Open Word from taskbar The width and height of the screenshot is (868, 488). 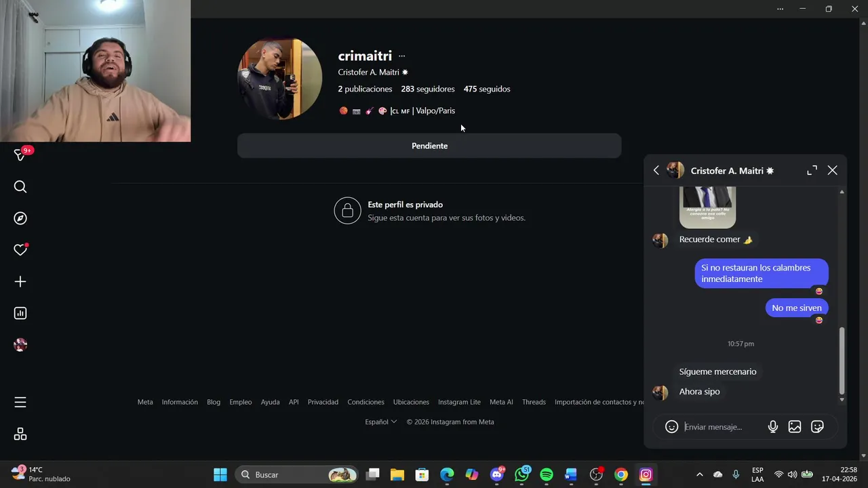[x=571, y=474]
